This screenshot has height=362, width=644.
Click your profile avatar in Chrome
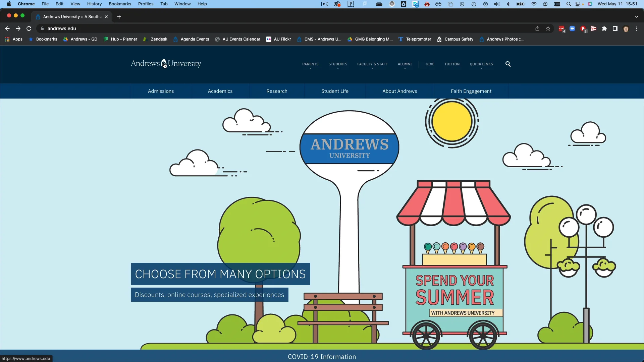[626, 29]
